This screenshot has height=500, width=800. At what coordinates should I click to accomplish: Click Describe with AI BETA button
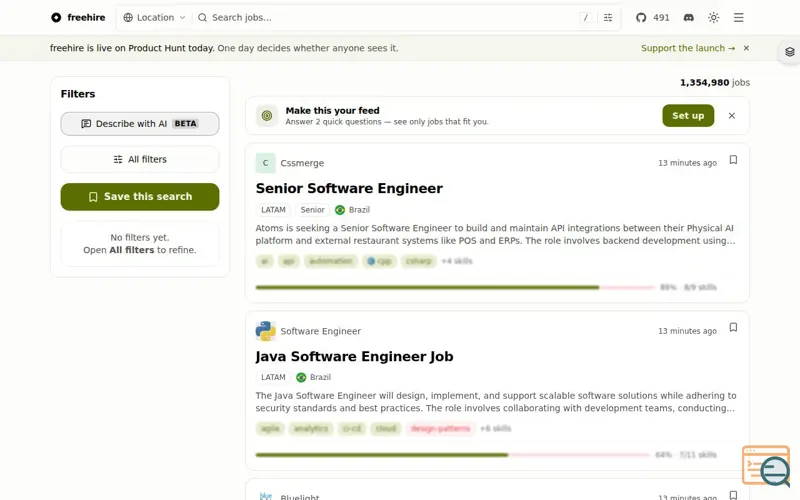point(140,123)
